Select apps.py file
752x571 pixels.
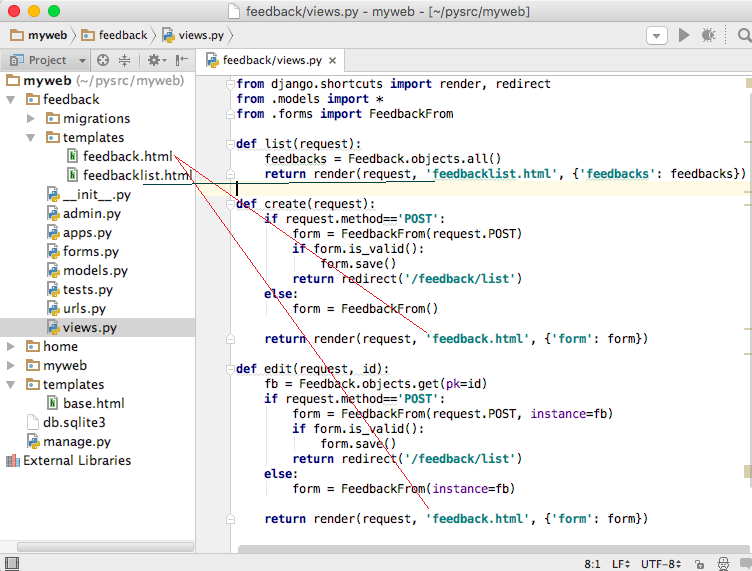click(x=87, y=233)
